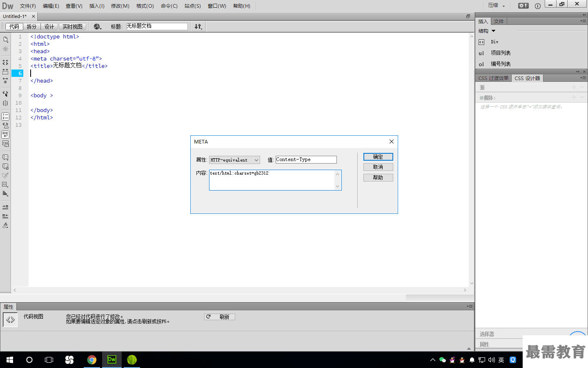
Task: Expand the Properties panel bottom arrow
Action: [x=469, y=349]
